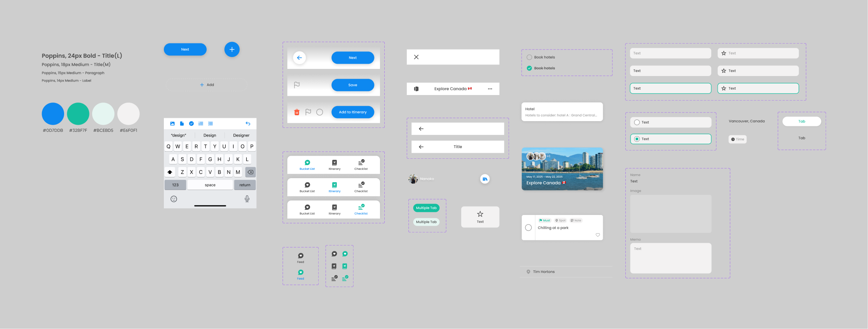Tap the space bar key

click(210, 185)
